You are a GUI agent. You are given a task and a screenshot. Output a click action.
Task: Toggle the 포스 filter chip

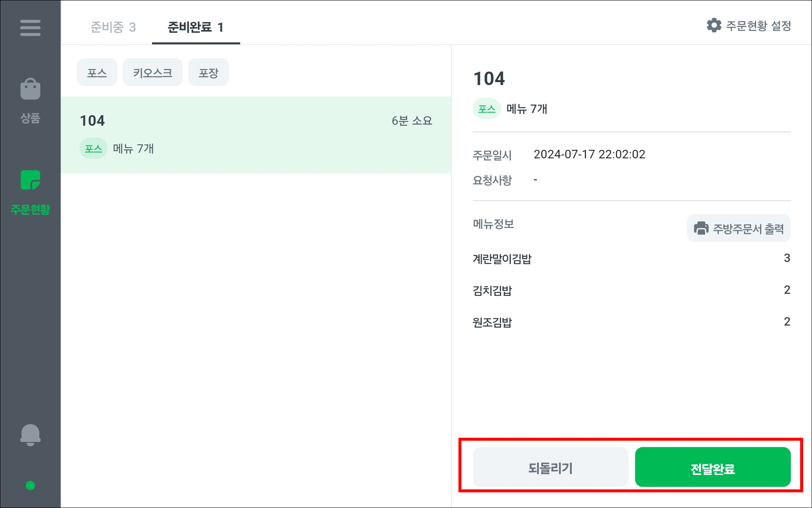point(97,73)
